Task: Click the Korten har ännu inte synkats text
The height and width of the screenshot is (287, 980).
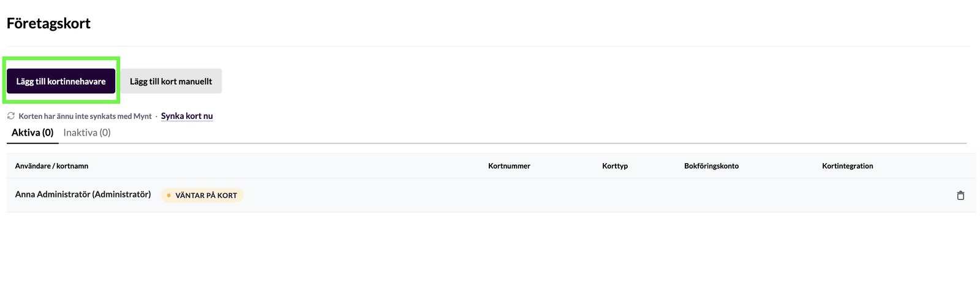Action: 85,116
